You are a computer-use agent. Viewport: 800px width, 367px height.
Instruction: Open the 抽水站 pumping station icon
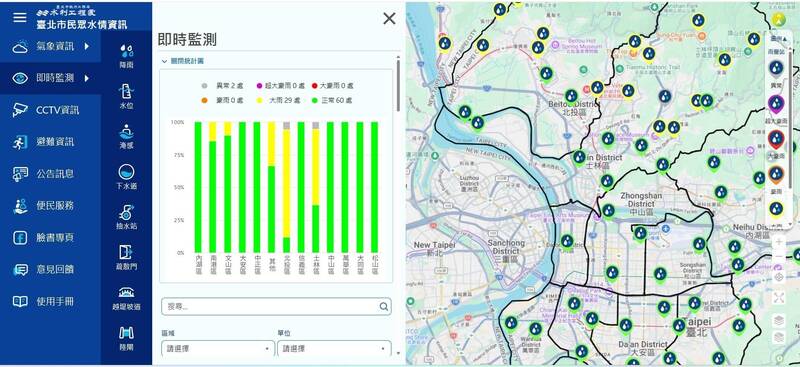pos(127,217)
